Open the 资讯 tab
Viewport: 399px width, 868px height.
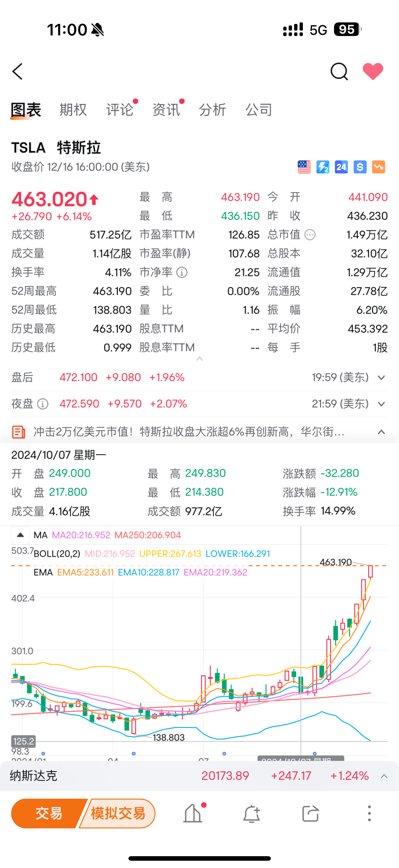[166, 110]
